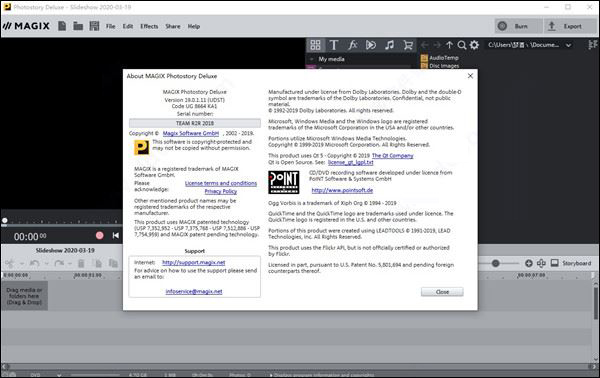Viewport: 600px width, 378px height.
Task: Open the http://www.pointsoft.de link
Action: (x=342, y=190)
